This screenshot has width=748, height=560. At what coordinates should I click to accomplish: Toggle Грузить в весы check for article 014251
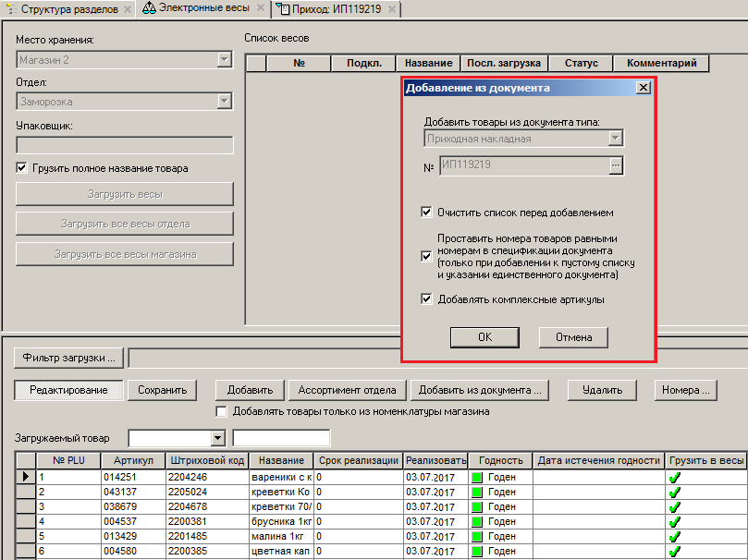point(675,477)
